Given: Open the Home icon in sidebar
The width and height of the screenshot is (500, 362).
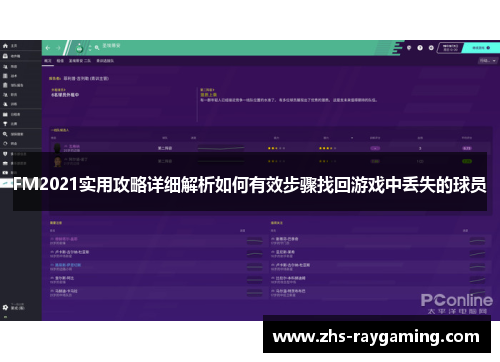Looking at the screenshot, I should click(x=5, y=46).
